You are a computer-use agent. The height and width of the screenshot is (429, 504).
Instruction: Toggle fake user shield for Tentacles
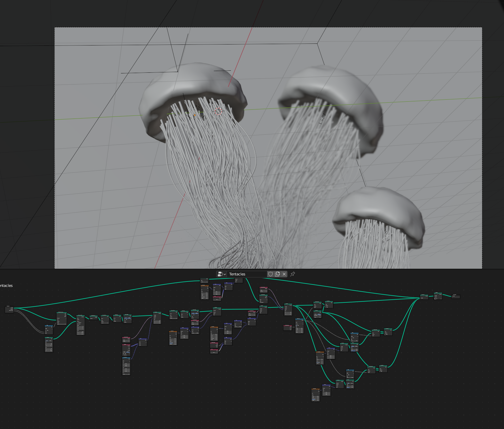(x=270, y=274)
